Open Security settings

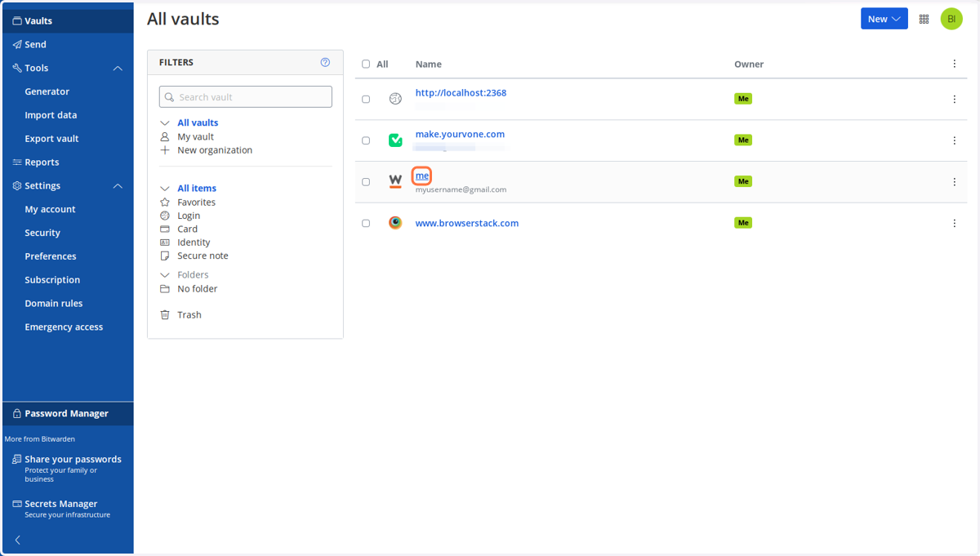[x=42, y=233]
